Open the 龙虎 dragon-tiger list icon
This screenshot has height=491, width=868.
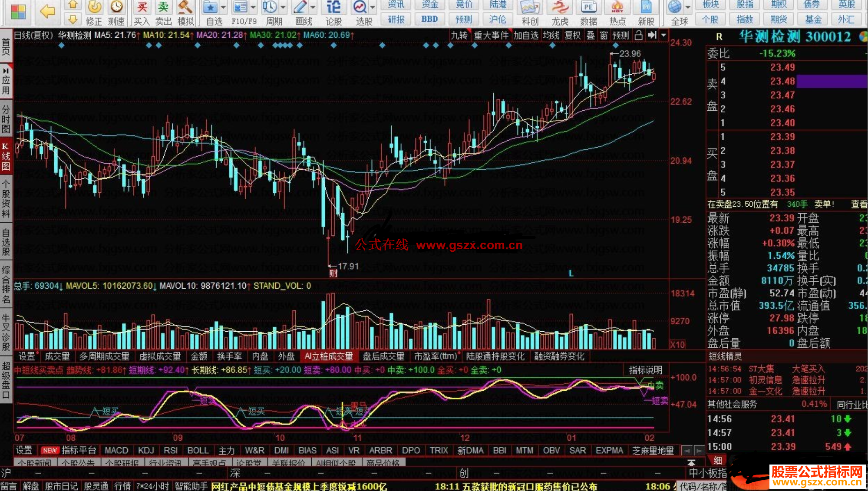click(x=560, y=8)
